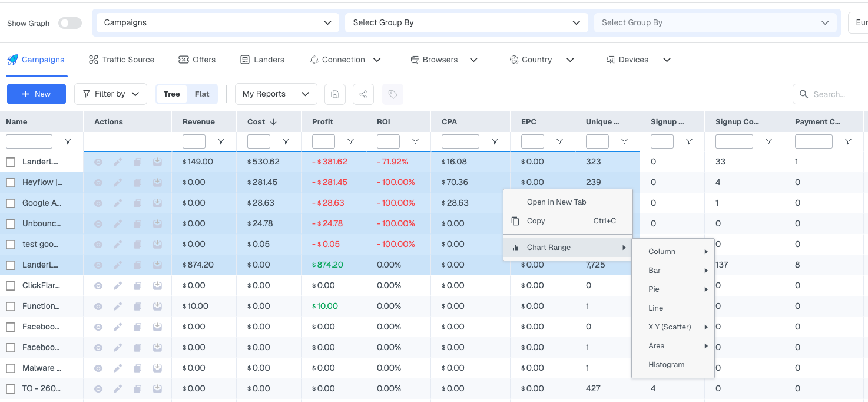Viewport: 868px width, 402px height.
Task: Open the My Reports dropdown
Action: pos(276,94)
